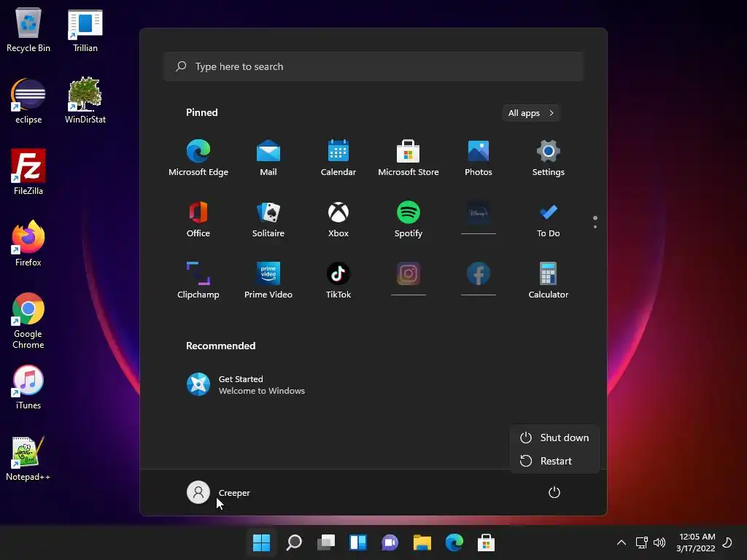Select the iTunes desktop shortcut
Image resolution: width=747 pixels, height=560 pixels.
[28, 386]
